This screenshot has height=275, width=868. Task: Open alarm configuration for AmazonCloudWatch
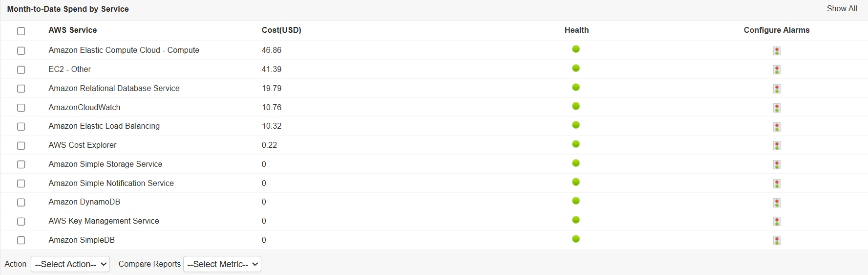coord(777,108)
